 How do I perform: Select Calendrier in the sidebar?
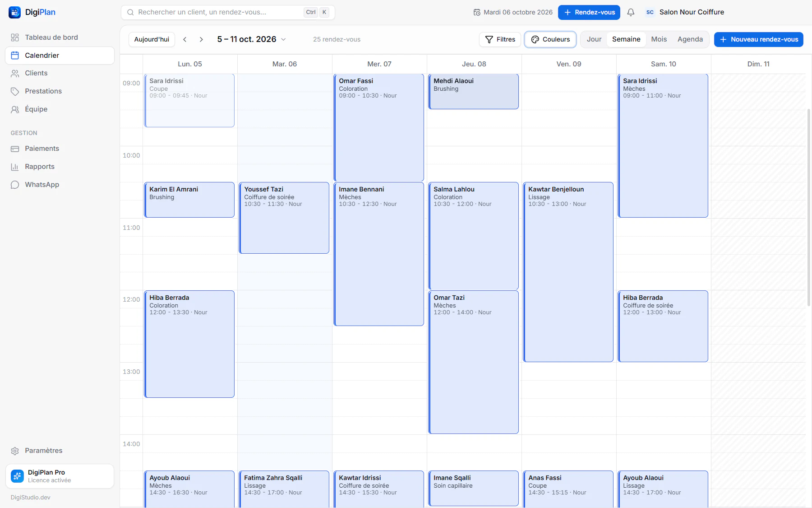coord(60,56)
